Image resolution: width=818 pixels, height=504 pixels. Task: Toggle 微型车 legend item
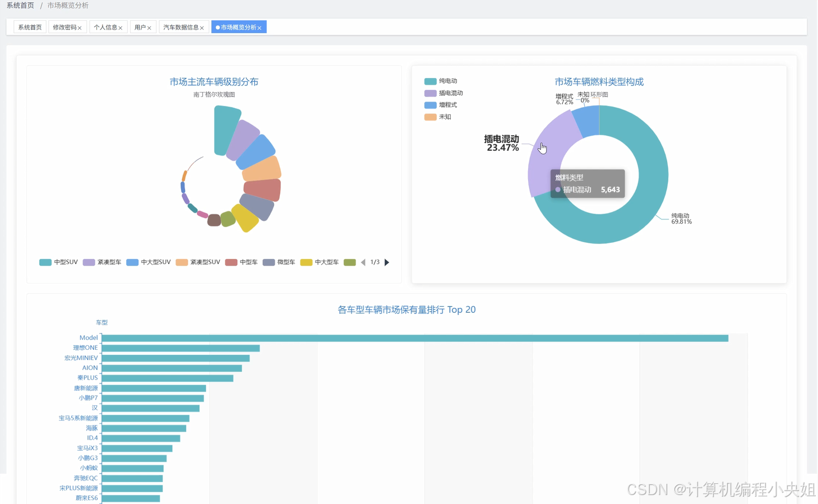279,262
